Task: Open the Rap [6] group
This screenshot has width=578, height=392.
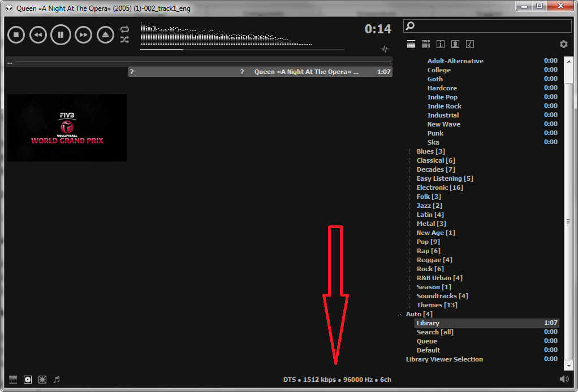Action: pyautogui.click(x=428, y=251)
